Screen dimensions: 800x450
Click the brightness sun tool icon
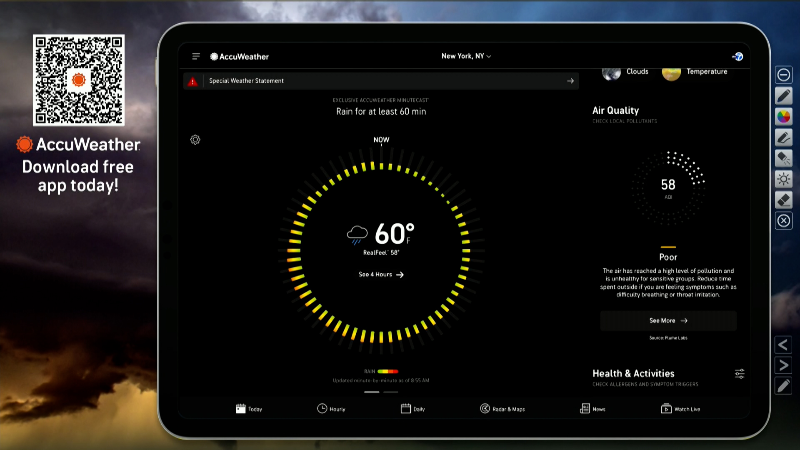pos(784,179)
